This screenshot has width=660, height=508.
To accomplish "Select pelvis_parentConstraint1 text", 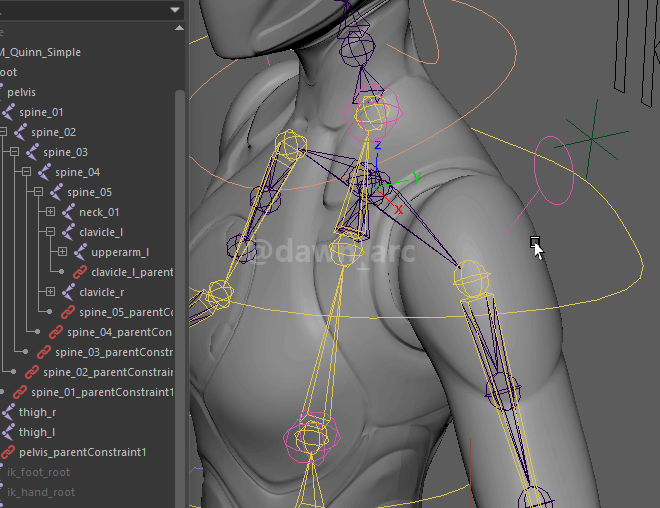I will 82,452.
